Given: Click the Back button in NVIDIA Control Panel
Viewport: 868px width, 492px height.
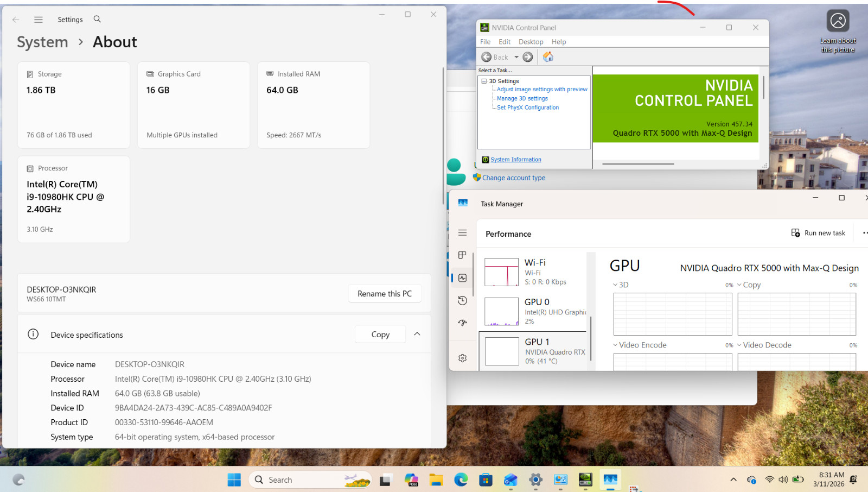Looking at the screenshot, I should pos(495,57).
